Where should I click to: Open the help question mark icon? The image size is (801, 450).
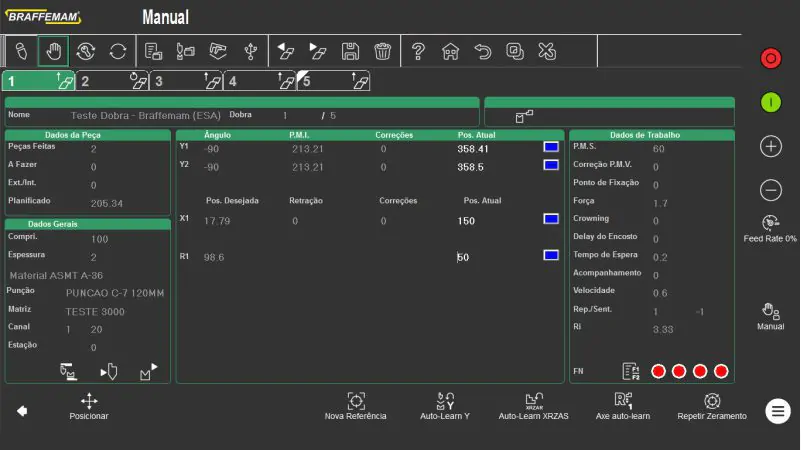coord(418,51)
